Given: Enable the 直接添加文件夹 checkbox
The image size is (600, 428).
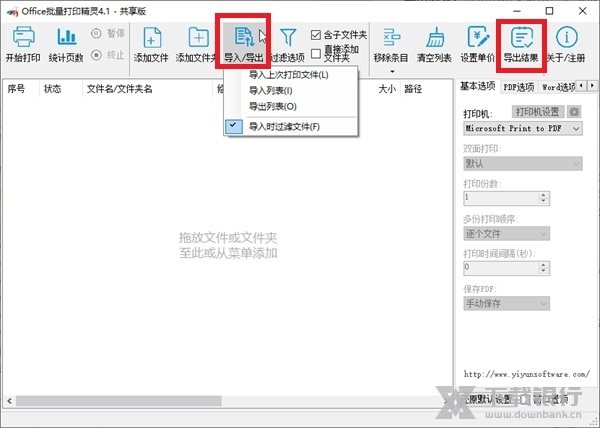Looking at the screenshot, I should pyautogui.click(x=316, y=54).
